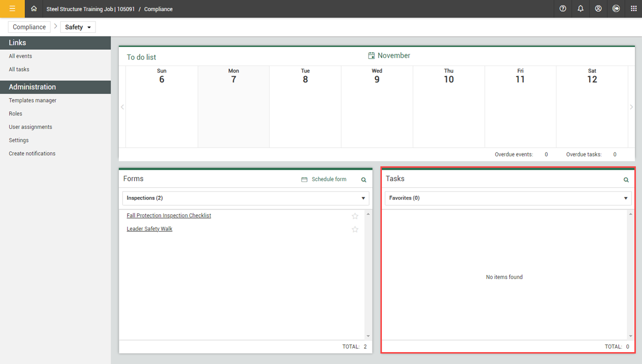Open the Roles administration link
642x364 pixels.
(16, 114)
